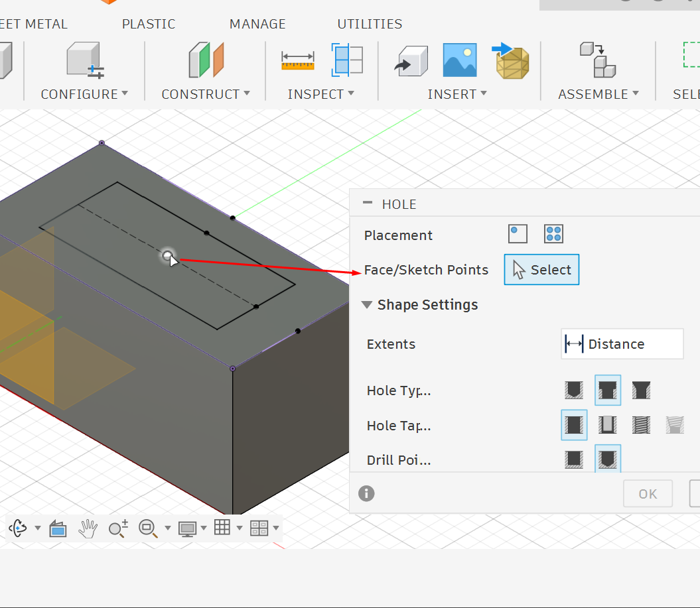Collapse the HOLE dialog with minus icon
Screen dimensions: 700x608
point(368,203)
